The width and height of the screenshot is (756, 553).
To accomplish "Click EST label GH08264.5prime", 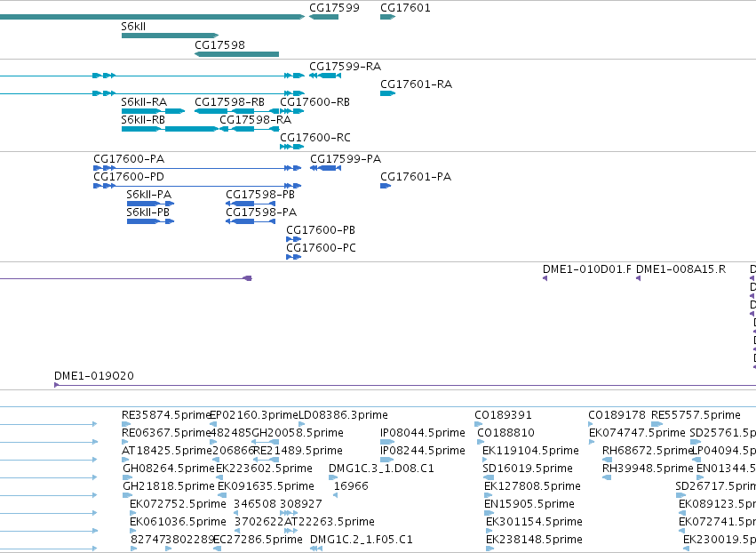I will pos(168,469).
